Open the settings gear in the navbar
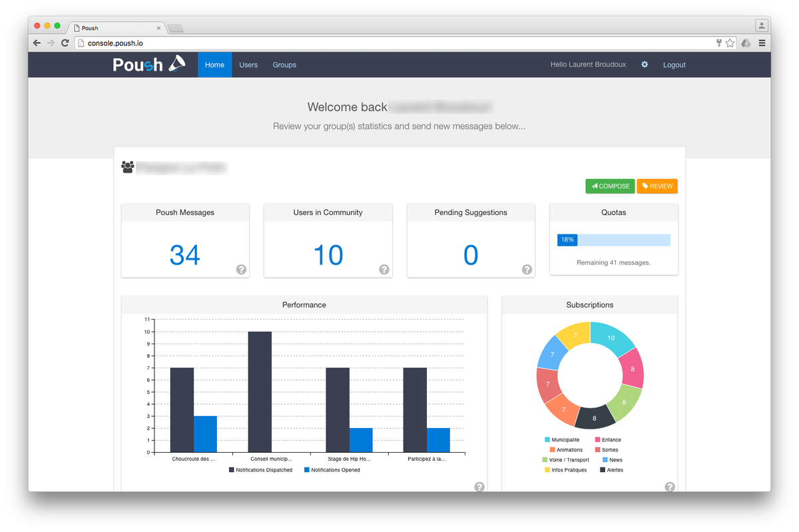The image size is (799, 532). click(644, 65)
